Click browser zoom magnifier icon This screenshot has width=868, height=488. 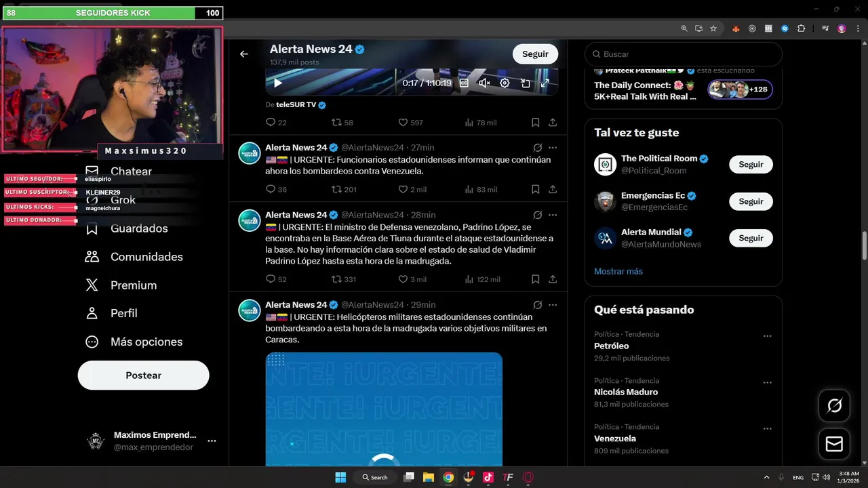coord(684,28)
